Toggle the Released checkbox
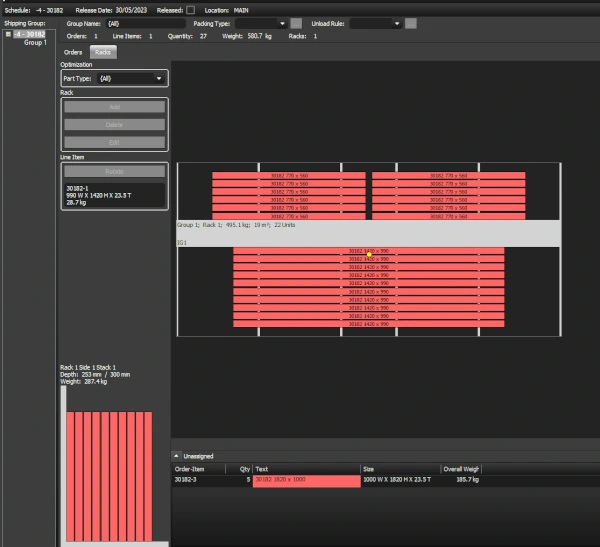This screenshot has height=547, width=600. pos(190,10)
